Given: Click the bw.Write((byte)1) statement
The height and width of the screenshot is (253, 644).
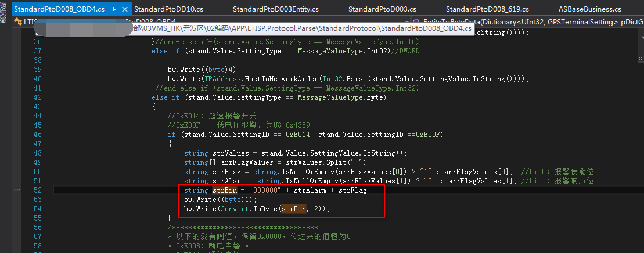Looking at the screenshot, I should (x=220, y=200).
